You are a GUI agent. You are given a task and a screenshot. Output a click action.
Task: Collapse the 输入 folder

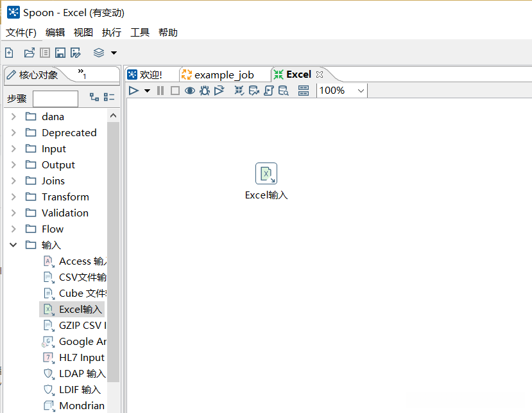13,245
